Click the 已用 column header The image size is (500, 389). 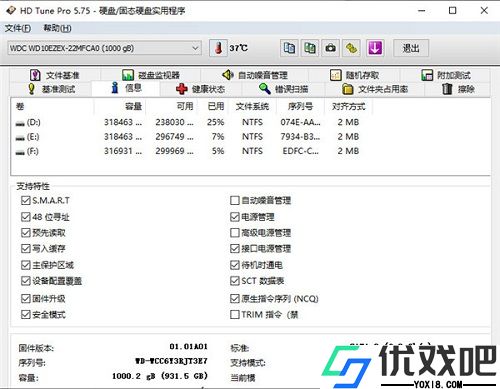coord(214,106)
